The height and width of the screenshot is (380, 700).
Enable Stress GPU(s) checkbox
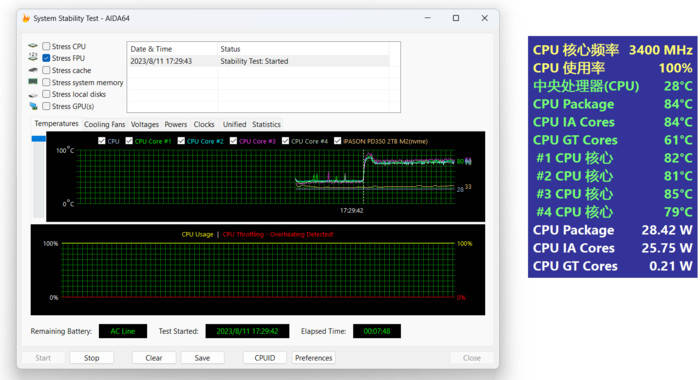coord(46,106)
